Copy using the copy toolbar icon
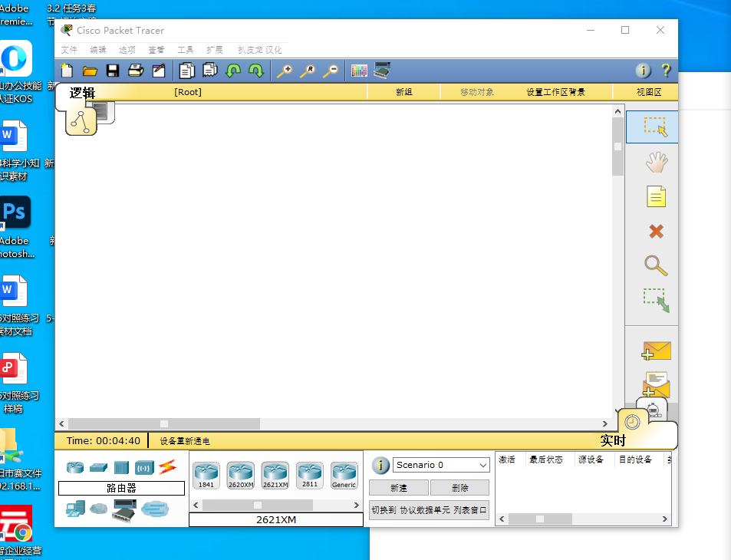 186,71
